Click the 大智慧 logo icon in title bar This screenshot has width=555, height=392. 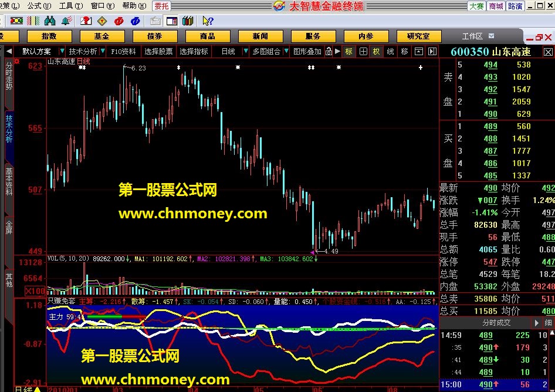(279, 6)
